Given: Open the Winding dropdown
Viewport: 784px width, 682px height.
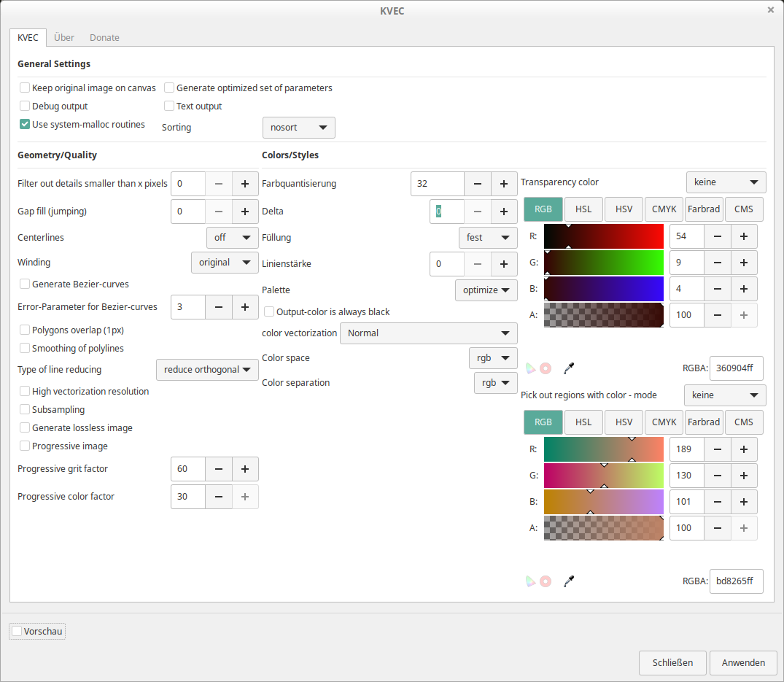Looking at the screenshot, I should [x=225, y=263].
